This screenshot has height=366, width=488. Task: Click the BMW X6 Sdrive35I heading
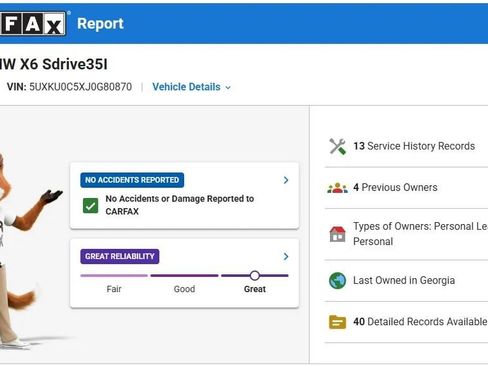point(54,64)
